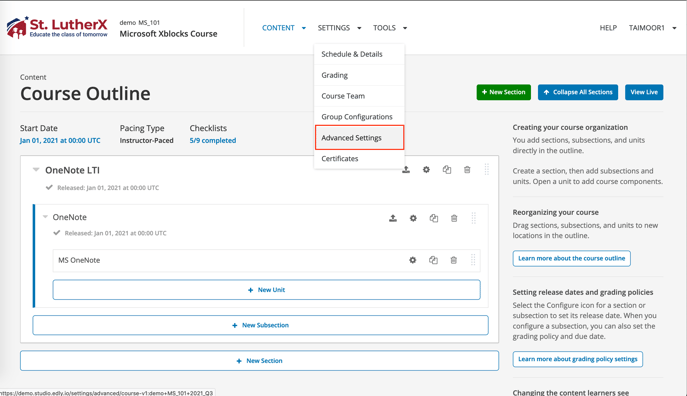Delete the MS OneNote unit

click(453, 260)
